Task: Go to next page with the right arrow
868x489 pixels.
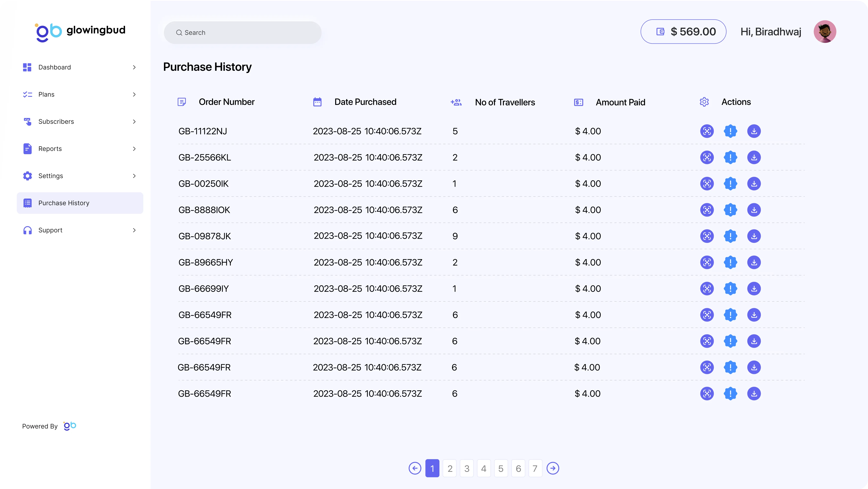Action: tap(553, 468)
